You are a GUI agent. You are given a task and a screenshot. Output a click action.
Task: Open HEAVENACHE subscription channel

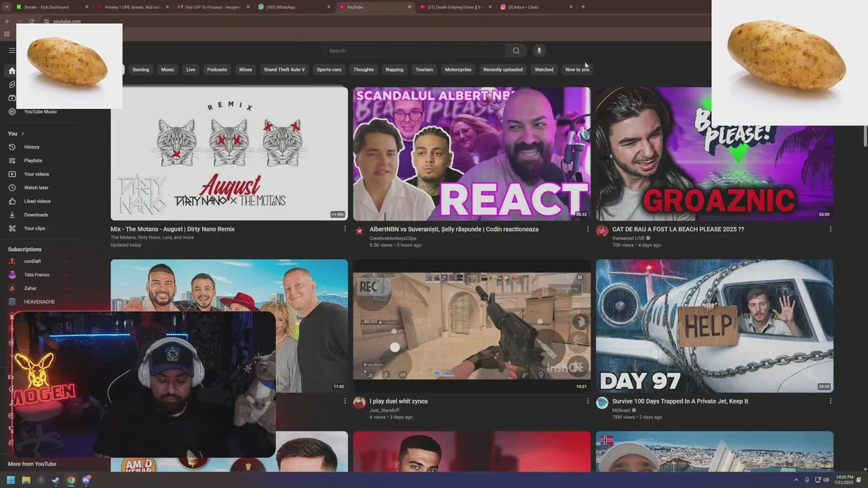click(39, 302)
